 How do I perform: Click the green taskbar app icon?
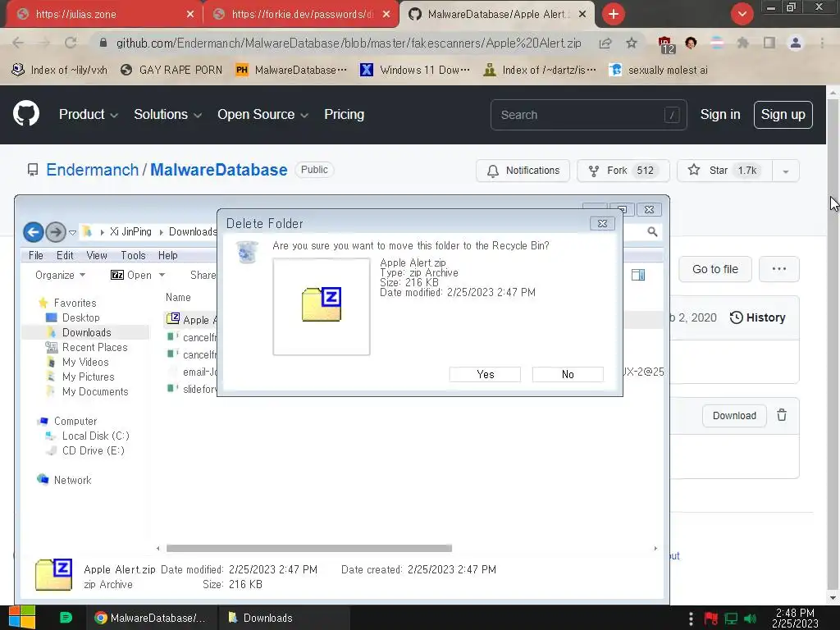66,618
